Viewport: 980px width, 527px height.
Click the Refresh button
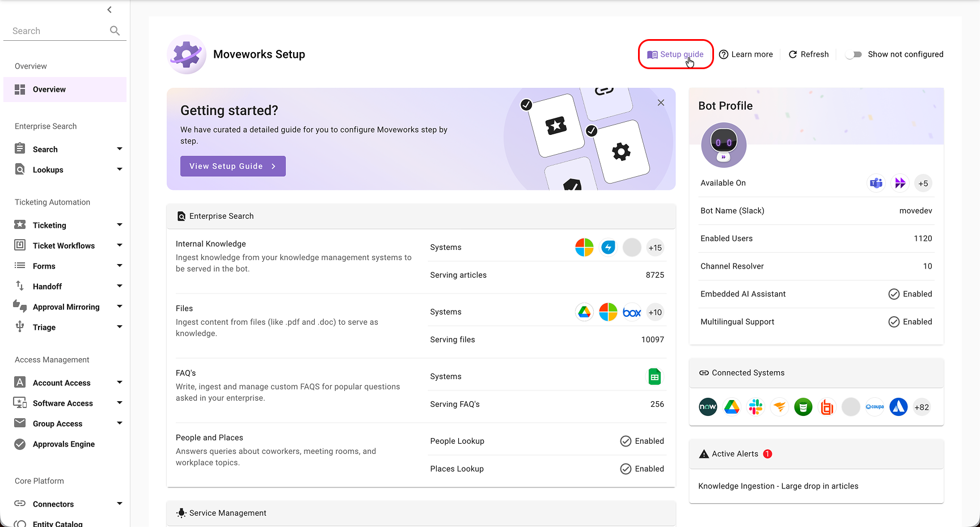809,54
